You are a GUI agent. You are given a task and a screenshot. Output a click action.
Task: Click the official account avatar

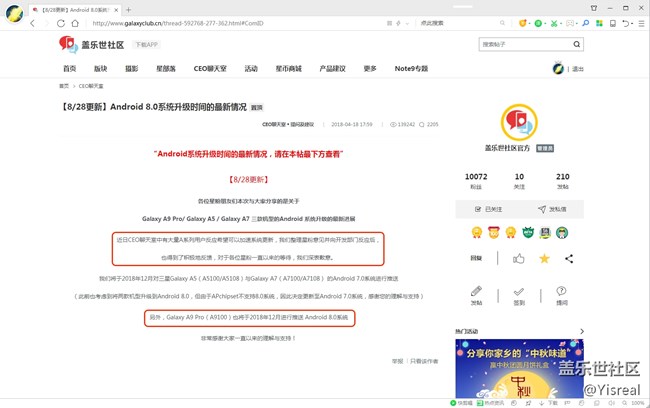click(x=519, y=122)
